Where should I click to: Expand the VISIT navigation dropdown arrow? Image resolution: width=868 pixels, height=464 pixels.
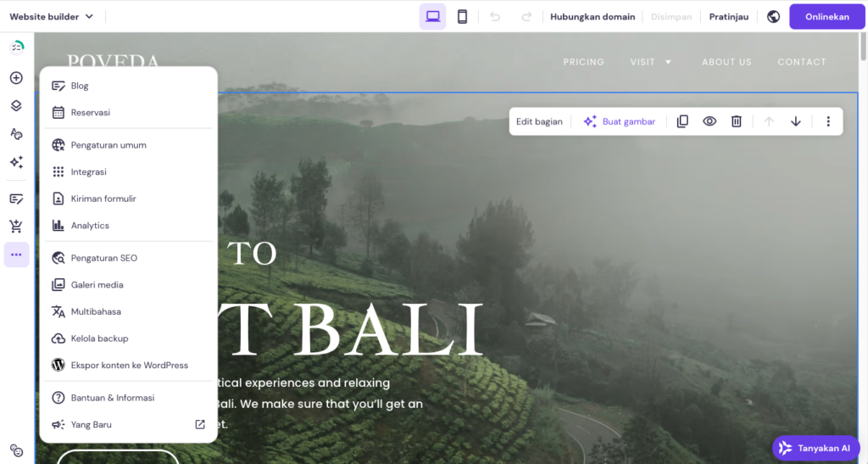click(668, 62)
